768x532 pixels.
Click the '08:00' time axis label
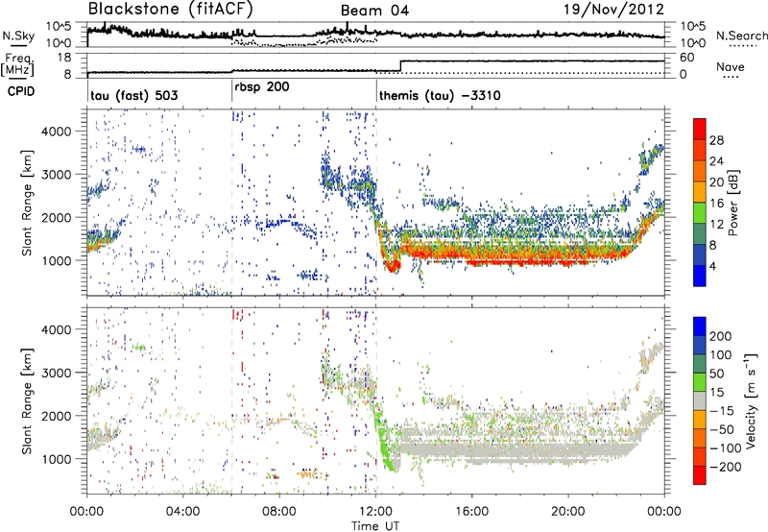279,512
